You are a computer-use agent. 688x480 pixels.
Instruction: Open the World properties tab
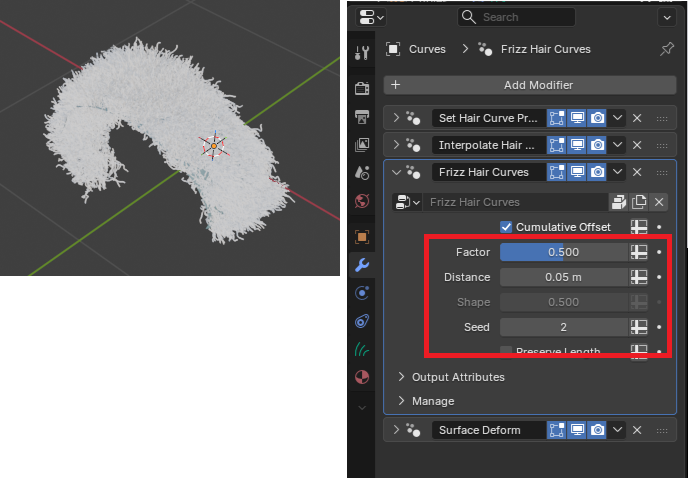tap(362, 201)
